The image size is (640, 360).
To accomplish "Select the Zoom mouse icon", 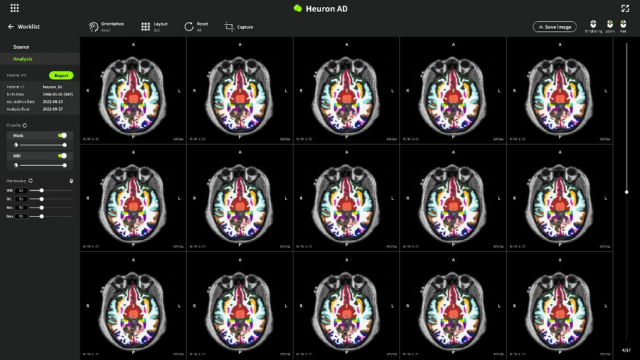I will tap(610, 24).
